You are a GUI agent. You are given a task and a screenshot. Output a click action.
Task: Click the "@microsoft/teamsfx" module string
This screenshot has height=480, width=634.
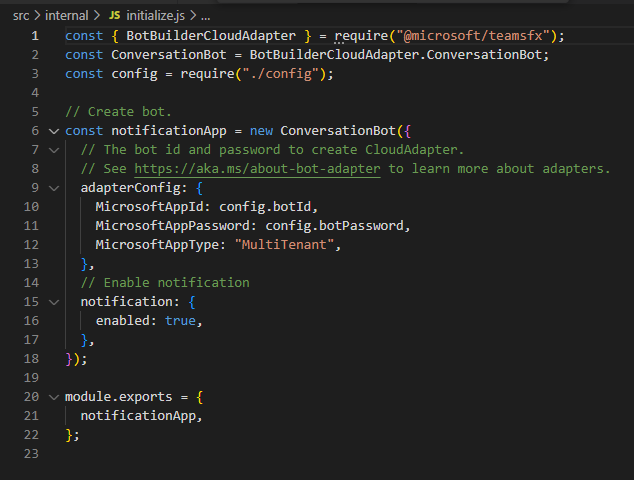(473, 36)
